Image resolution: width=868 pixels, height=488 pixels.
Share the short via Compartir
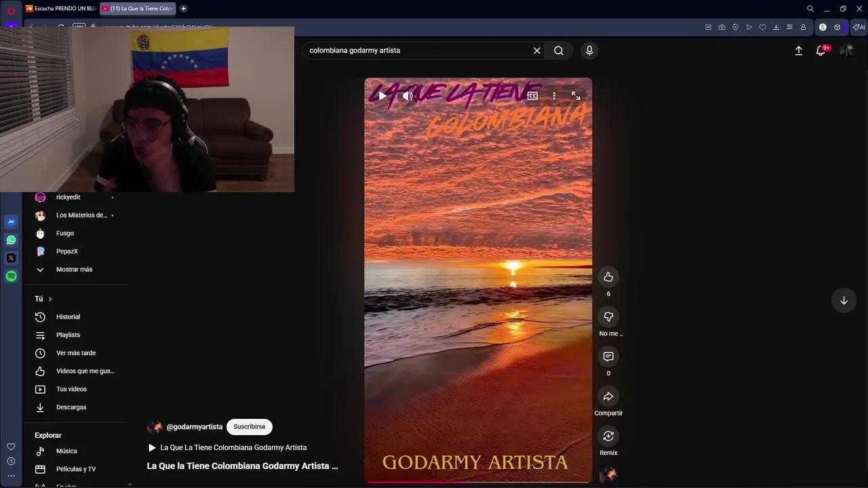[608, 396]
